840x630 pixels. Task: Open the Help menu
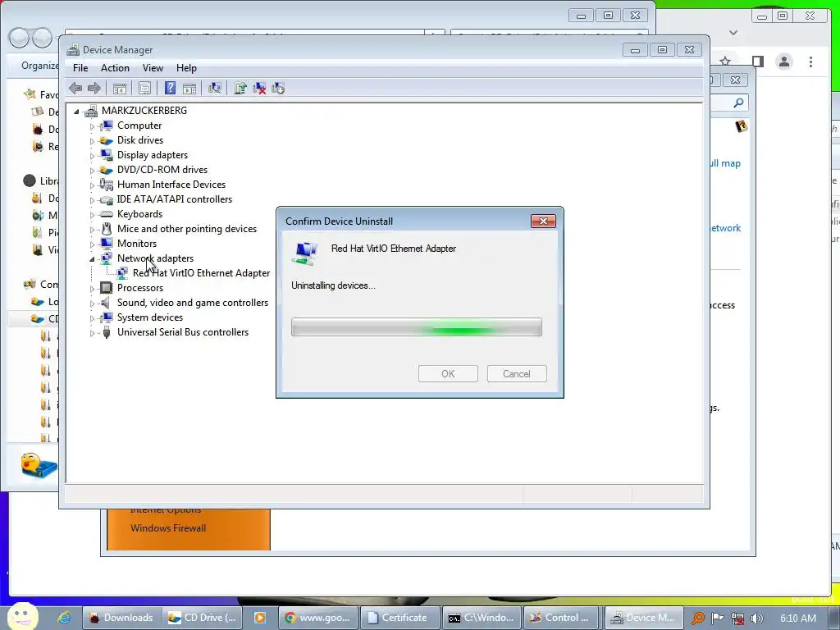coord(186,68)
